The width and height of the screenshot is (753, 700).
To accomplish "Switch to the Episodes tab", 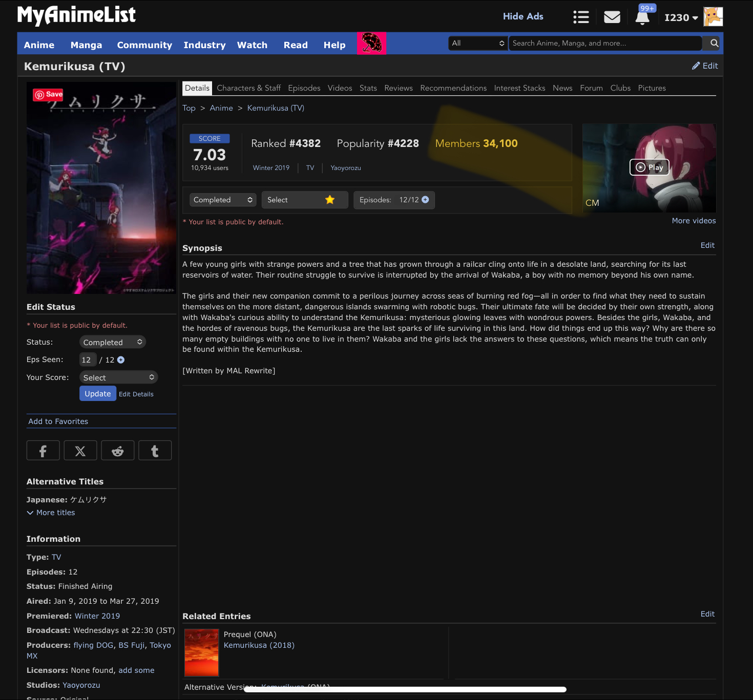I will pyautogui.click(x=304, y=88).
